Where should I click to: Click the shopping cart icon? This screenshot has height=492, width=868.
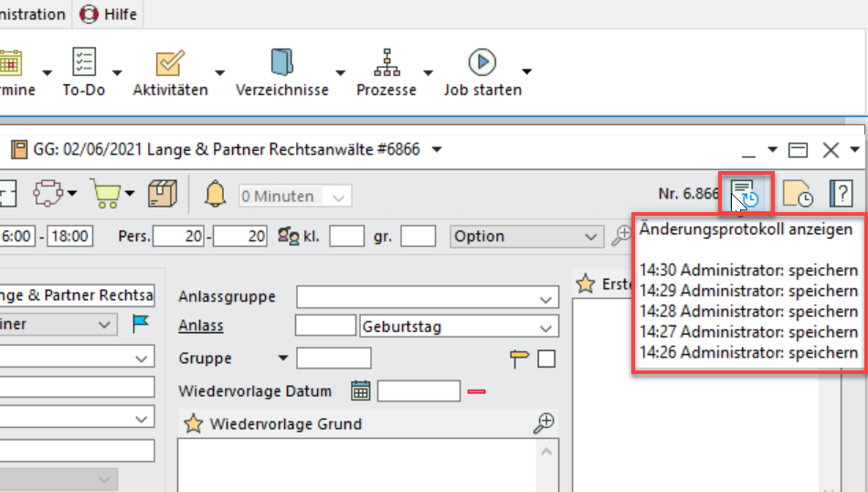point(106,194)
